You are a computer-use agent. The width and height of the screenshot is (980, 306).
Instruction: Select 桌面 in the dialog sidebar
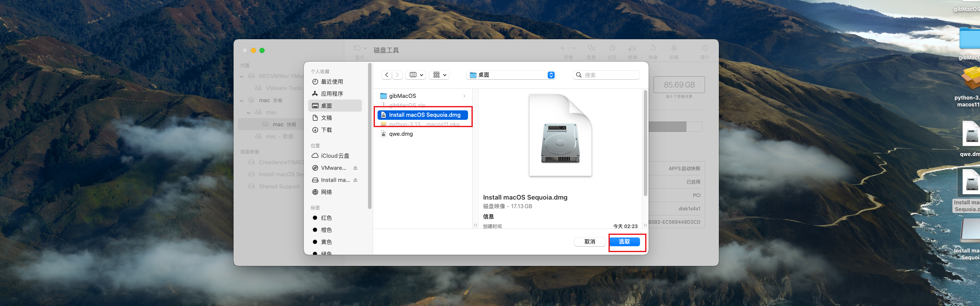(x=335, y=106)
